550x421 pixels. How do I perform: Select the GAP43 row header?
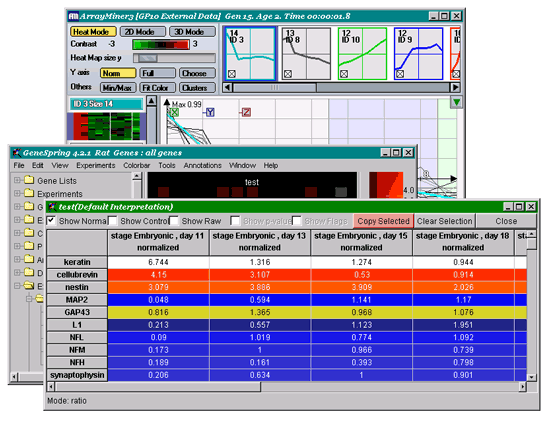pos(77,312)
